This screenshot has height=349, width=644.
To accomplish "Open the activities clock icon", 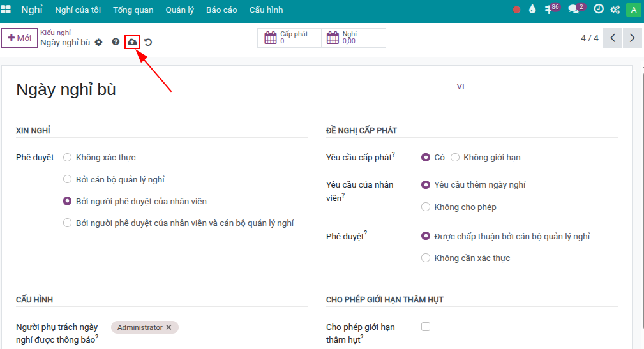I will 598,10.
